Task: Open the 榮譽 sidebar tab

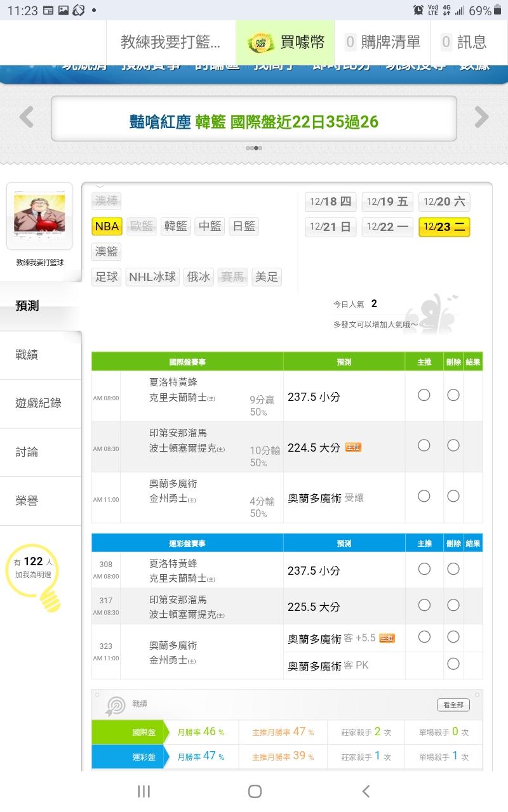Action: pyautogui.click(x=41, y=501)
